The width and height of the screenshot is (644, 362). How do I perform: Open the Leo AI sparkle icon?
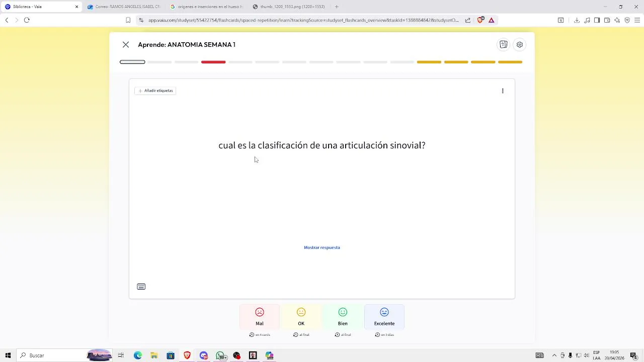[x=617, y=20]
